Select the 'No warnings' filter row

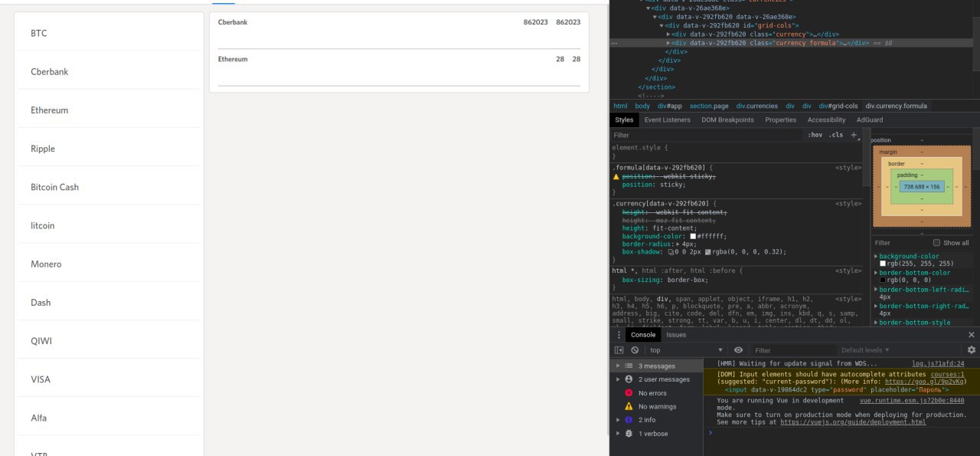point(658,406)
